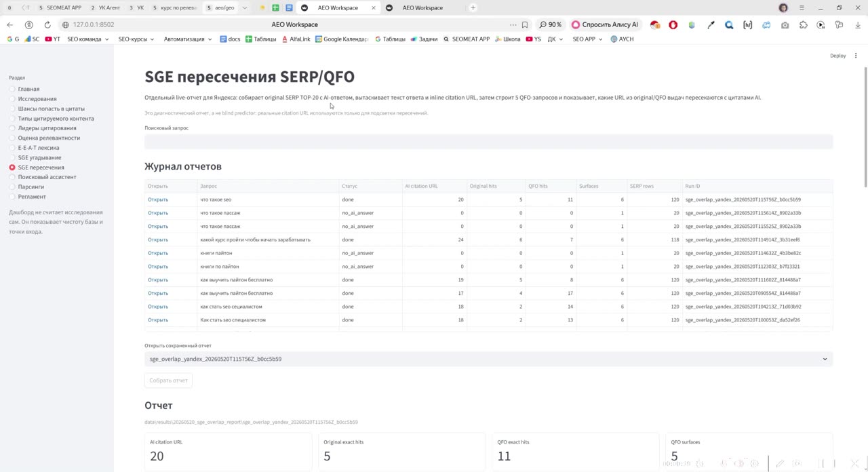Screen dimensions: 868x472
Task: Expand the Автоматизация bookmark folder
Action: 188,39
